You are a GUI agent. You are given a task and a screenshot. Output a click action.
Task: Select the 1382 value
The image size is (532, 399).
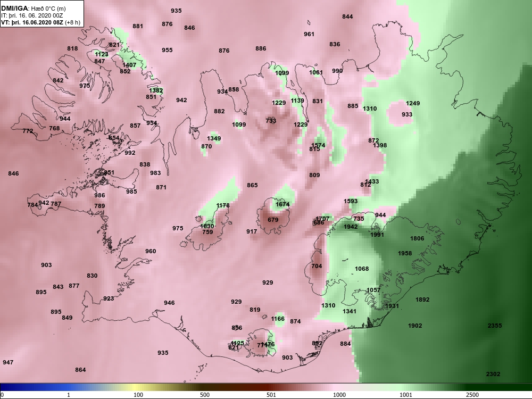[x=156, y=90]
